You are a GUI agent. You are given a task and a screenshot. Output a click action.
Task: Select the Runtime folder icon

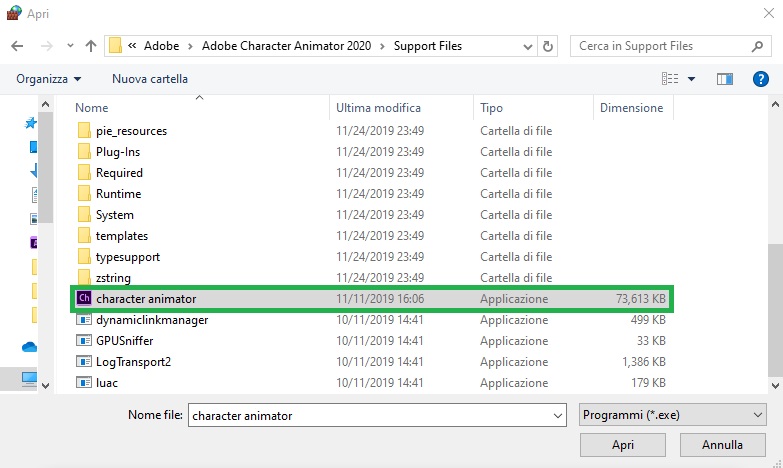pos(84,194)
